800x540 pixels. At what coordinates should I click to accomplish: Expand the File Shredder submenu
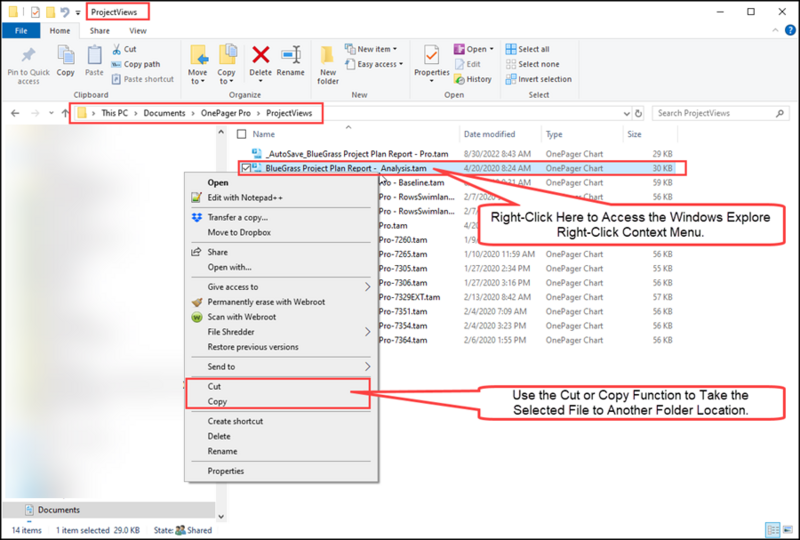point(367,332)
